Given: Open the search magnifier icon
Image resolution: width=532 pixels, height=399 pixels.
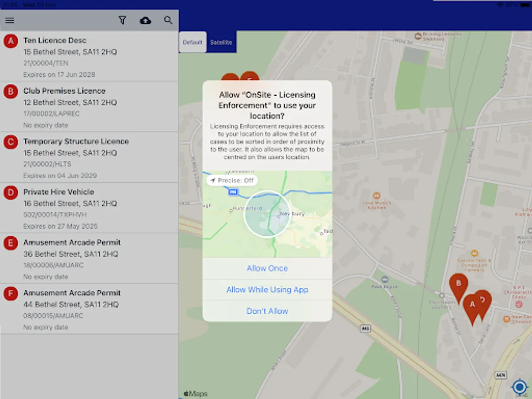Looking at the screenshot, I should pyautogui.click(x=168, y=20).
